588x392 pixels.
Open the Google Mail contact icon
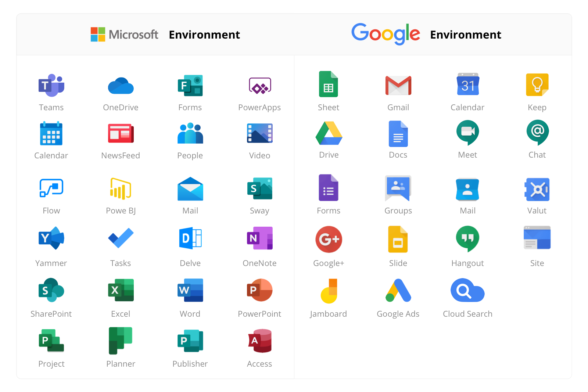pyautogui.click(x=467, y=190)
